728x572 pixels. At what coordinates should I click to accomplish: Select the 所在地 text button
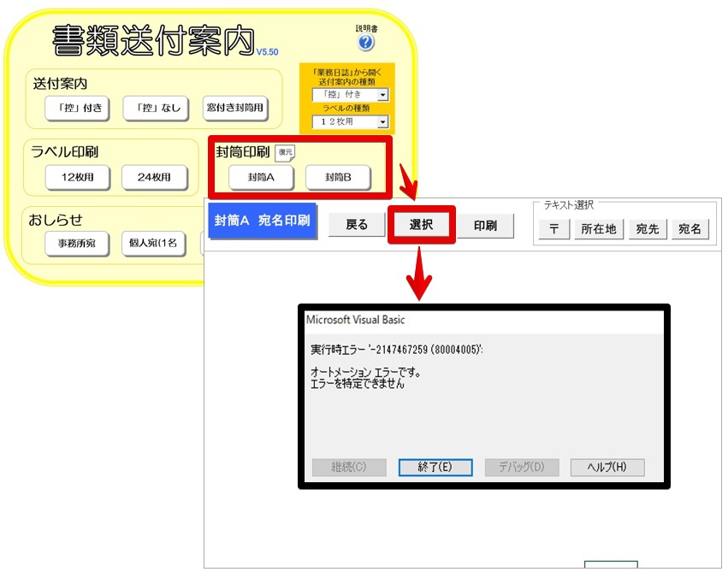599,229
